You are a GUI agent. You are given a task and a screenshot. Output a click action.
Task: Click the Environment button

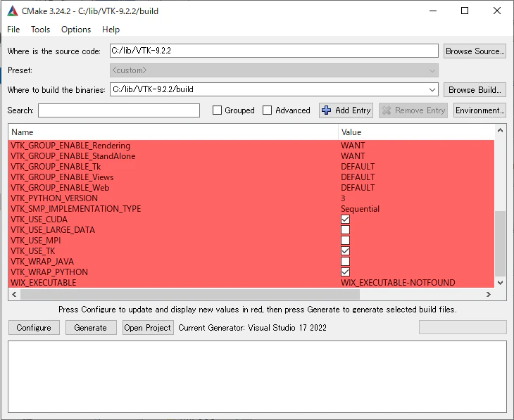(479, 110)
